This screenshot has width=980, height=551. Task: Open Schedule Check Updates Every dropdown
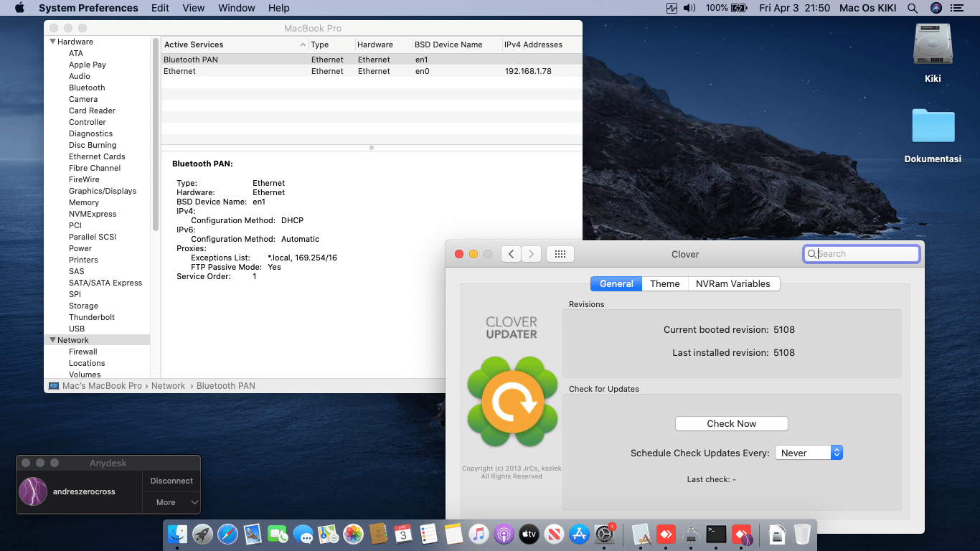[x=809, y=453]
